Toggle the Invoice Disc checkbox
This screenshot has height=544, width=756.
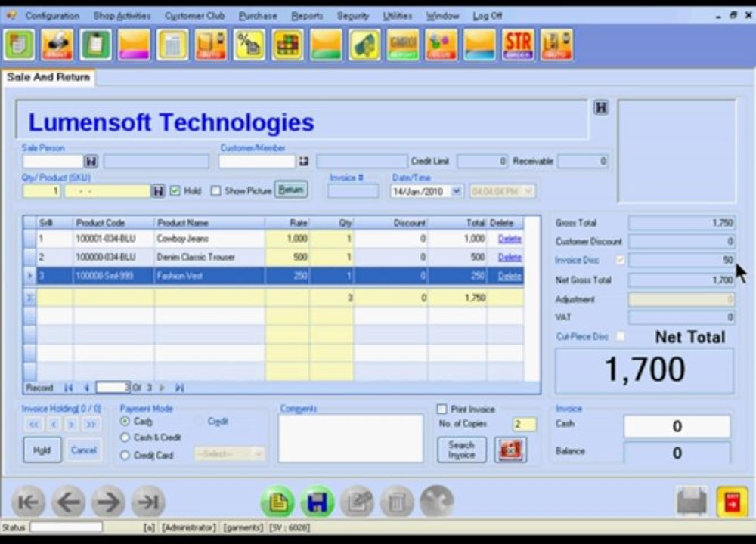click(x=620, y=260)
